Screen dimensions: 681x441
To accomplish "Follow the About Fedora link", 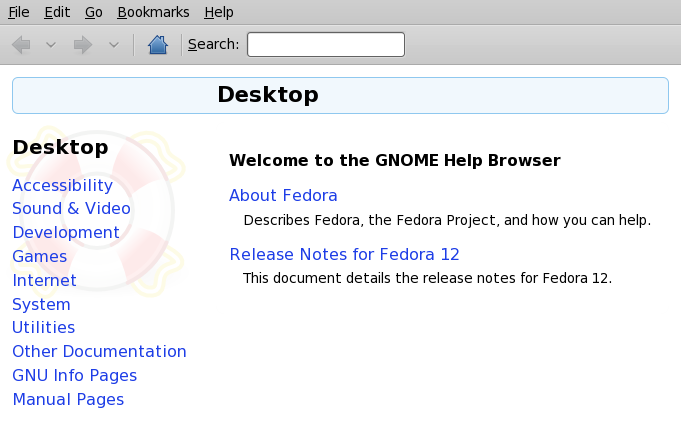I will (283, 196).
